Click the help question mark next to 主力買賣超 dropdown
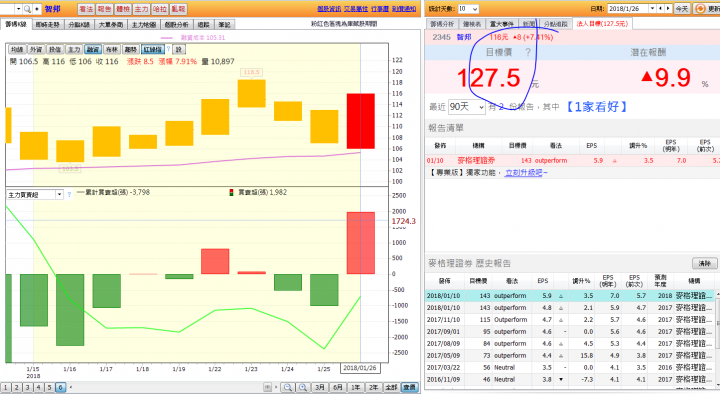720x394 pixels. tap(69, 195)
